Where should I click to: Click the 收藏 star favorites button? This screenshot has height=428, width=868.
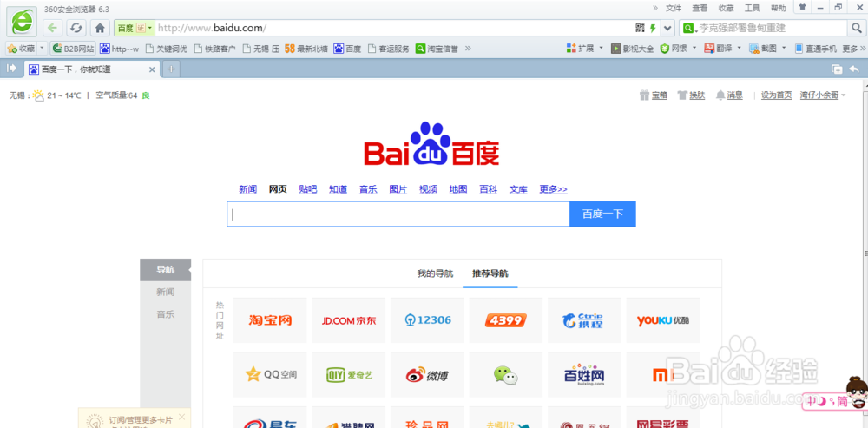pos(21,49)
